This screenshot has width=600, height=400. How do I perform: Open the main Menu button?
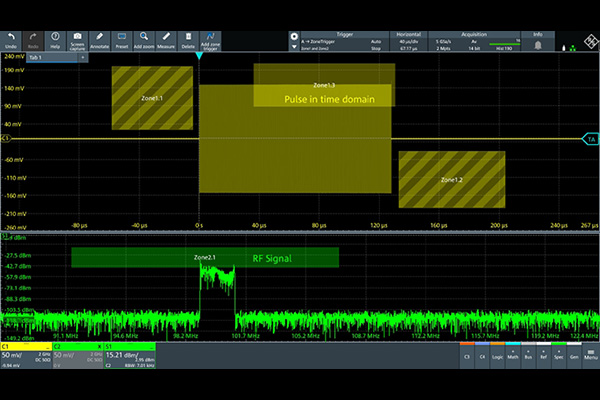pos(591,354)
